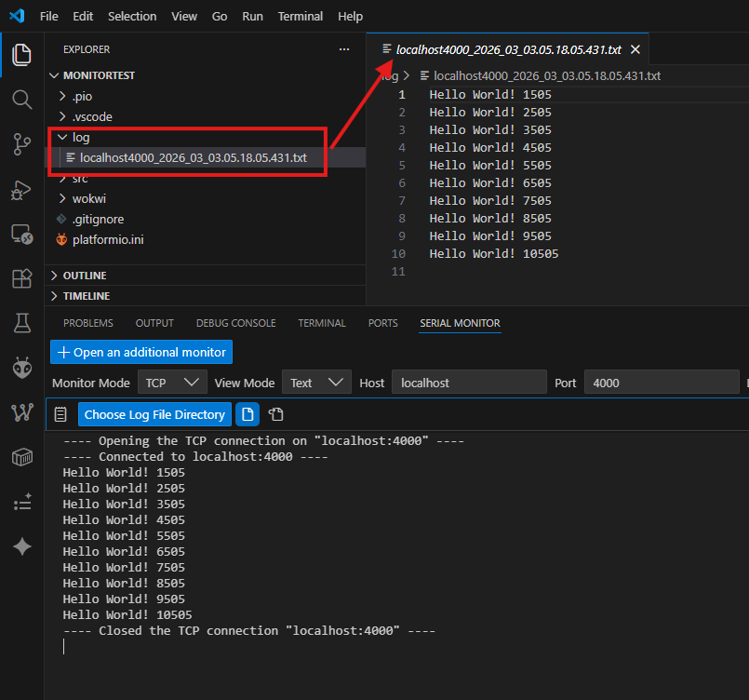Open the Monitor Mode TCP dropdown
749x700 pixels.
pos(172,383)
